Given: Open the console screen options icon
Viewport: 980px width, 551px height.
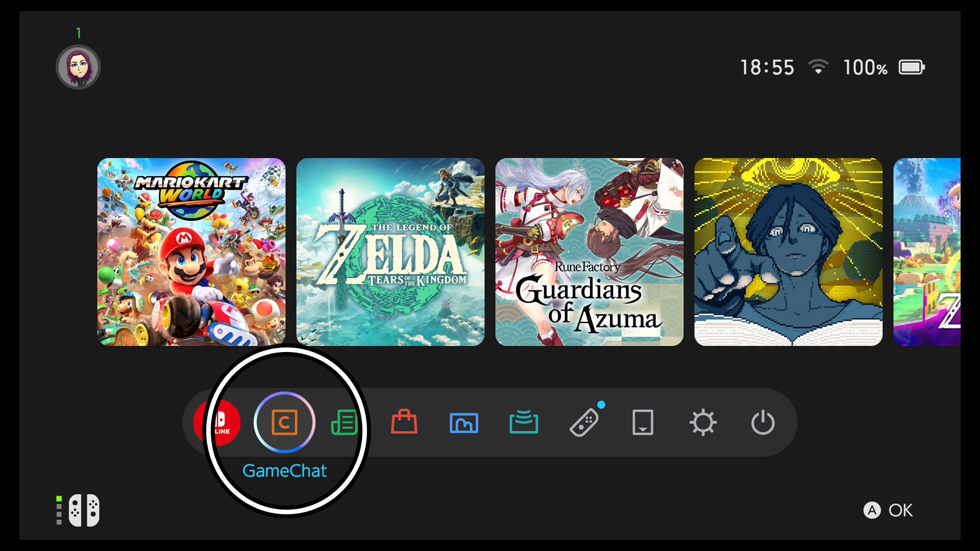Looking at the screenshot, I should pyautogui.click(x=643, y=422).
